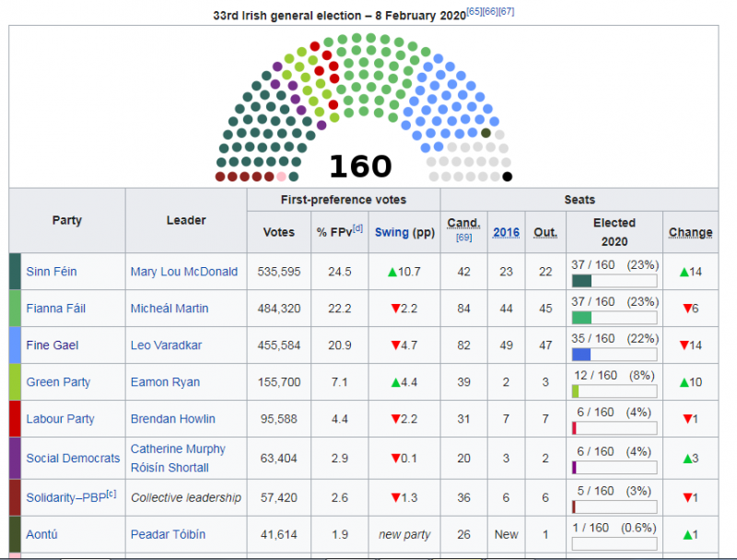Open footnote [69] under Cand. header
Screen dimensions: 737x560
463,238
